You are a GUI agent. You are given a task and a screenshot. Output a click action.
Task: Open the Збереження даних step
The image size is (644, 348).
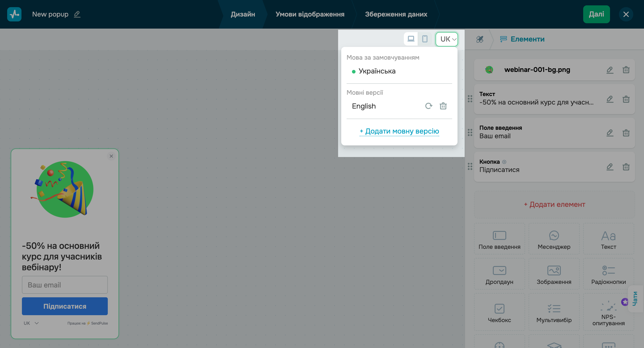tap(396, 14)
